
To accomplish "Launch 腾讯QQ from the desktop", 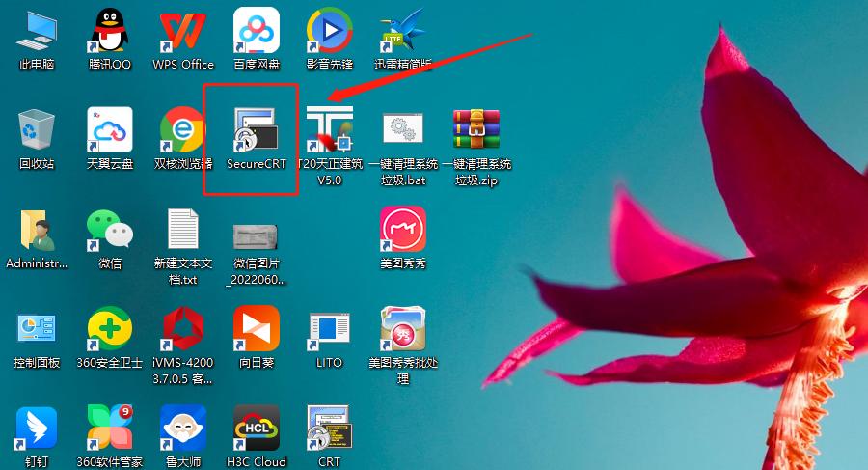I will click(110, 31).
